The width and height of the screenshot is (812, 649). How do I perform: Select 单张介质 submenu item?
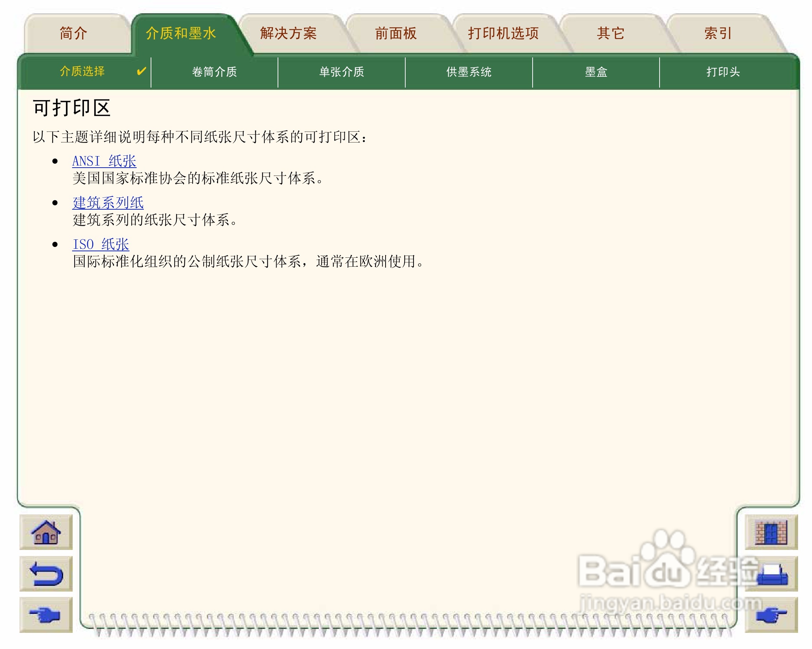[x=341, y=71]
